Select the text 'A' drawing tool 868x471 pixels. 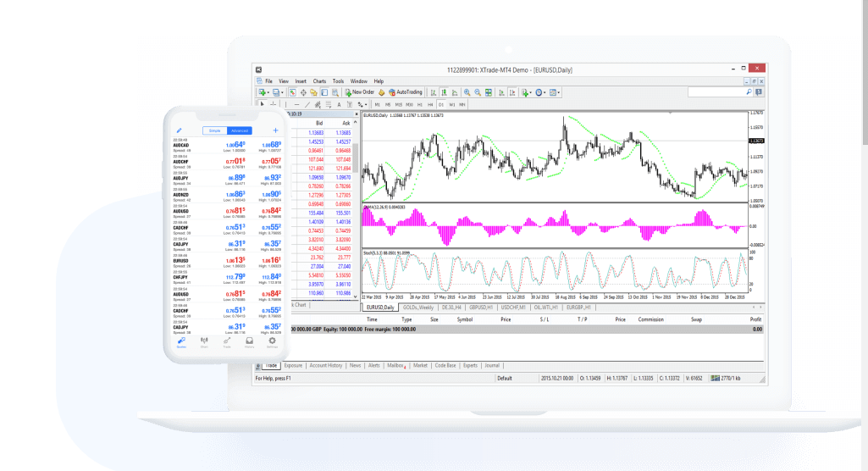click(339, 104)
